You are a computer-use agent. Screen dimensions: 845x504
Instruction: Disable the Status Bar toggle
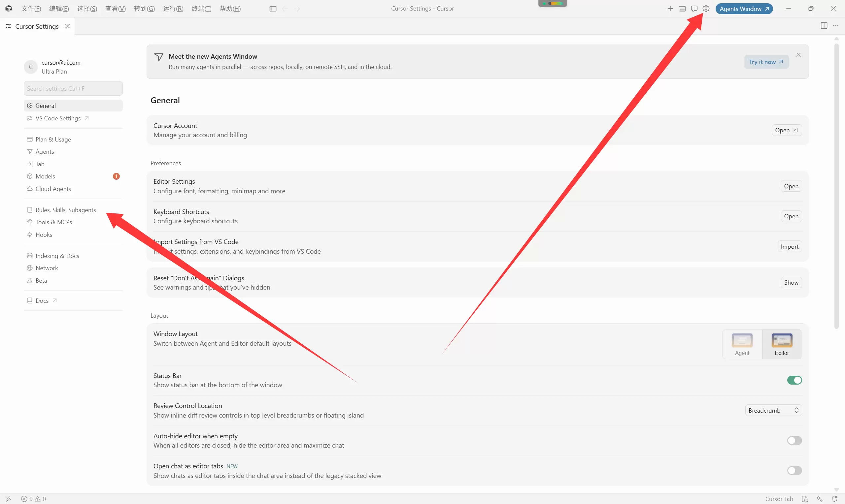click(x=794, y=380)
